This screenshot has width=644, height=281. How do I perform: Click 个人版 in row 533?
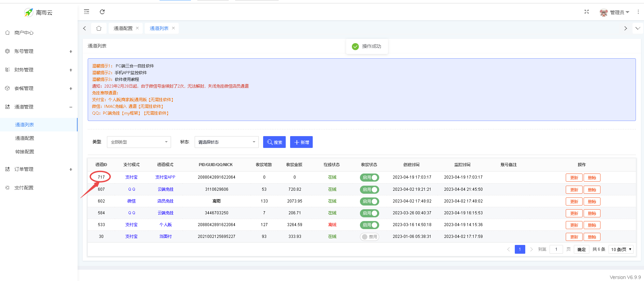pyautogui.click(x=166, y=225)
